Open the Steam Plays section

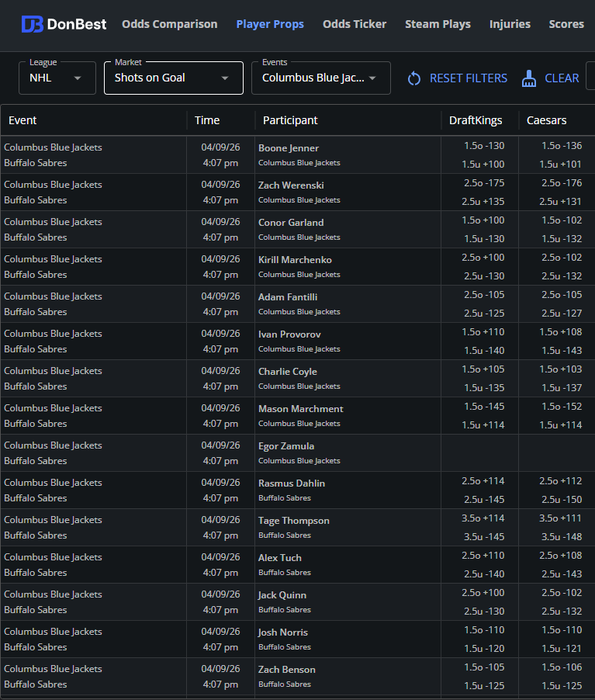tap(438, 24)
